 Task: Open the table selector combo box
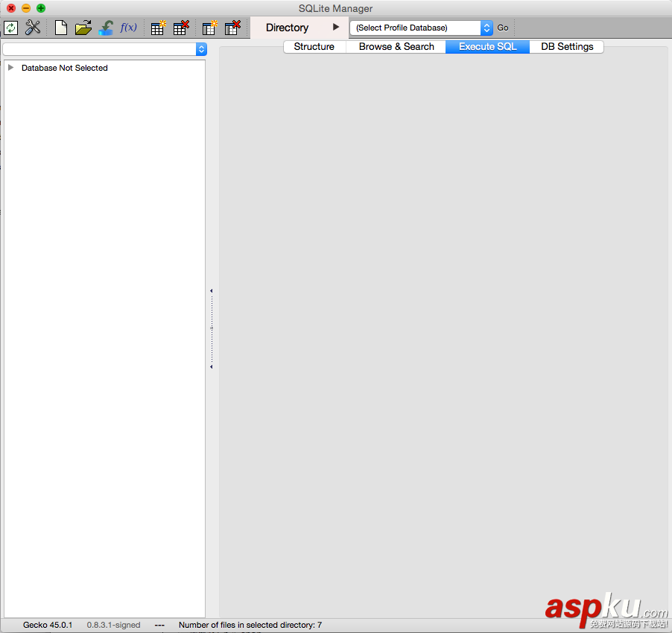point(201,49)
